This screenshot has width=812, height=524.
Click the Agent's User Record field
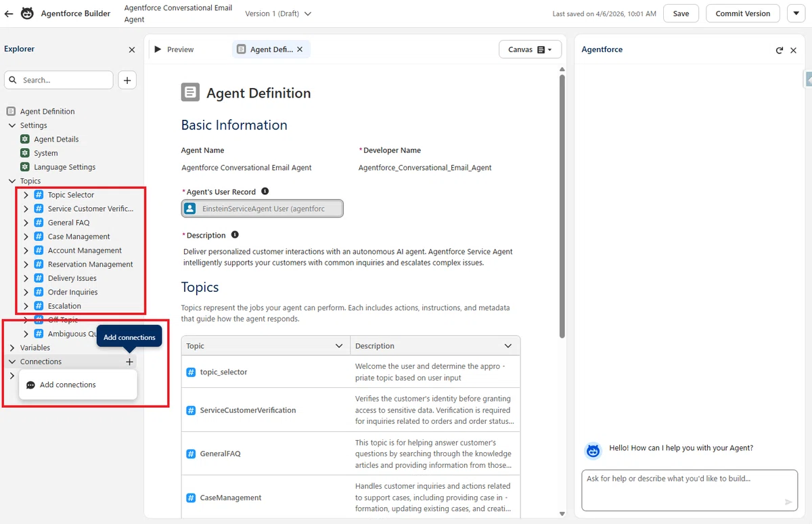click(263, 209)
